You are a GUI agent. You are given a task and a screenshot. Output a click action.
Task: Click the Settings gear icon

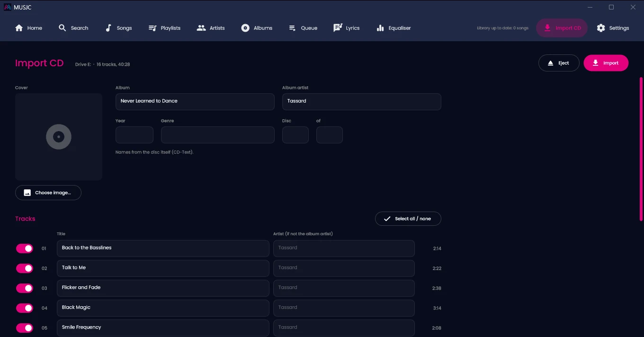coord(601,28)
